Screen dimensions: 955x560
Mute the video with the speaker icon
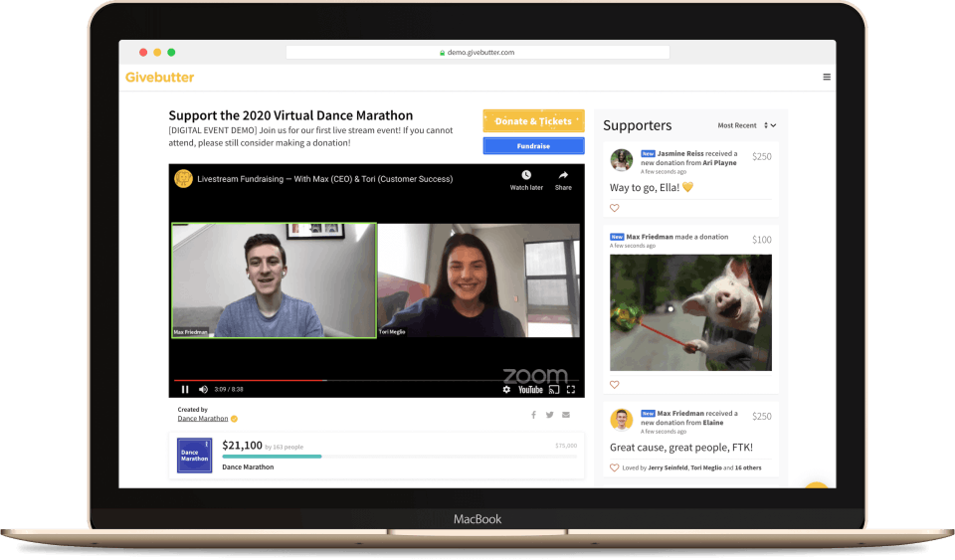203,390
